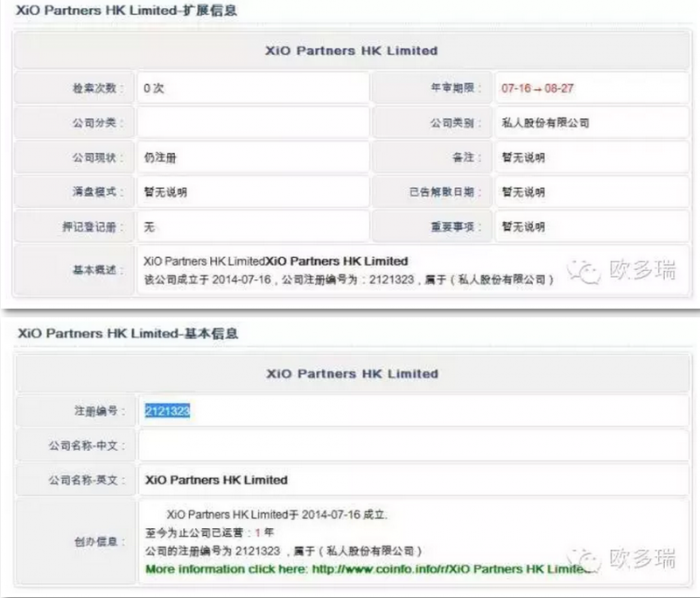Click the bold company name in 基本概述 cell
Image resolution: width=700 pixels, height=598 pixels.
point(337,261)
